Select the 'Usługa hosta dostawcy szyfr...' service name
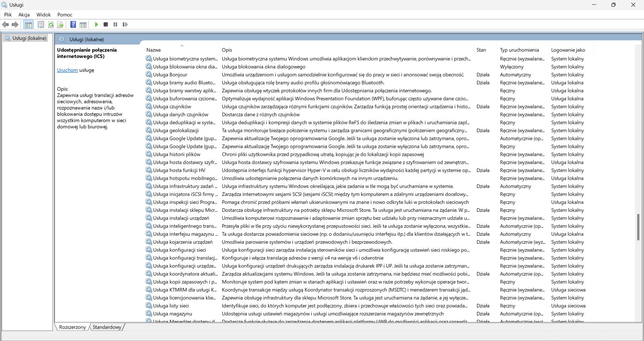 [x=185, y=162]
